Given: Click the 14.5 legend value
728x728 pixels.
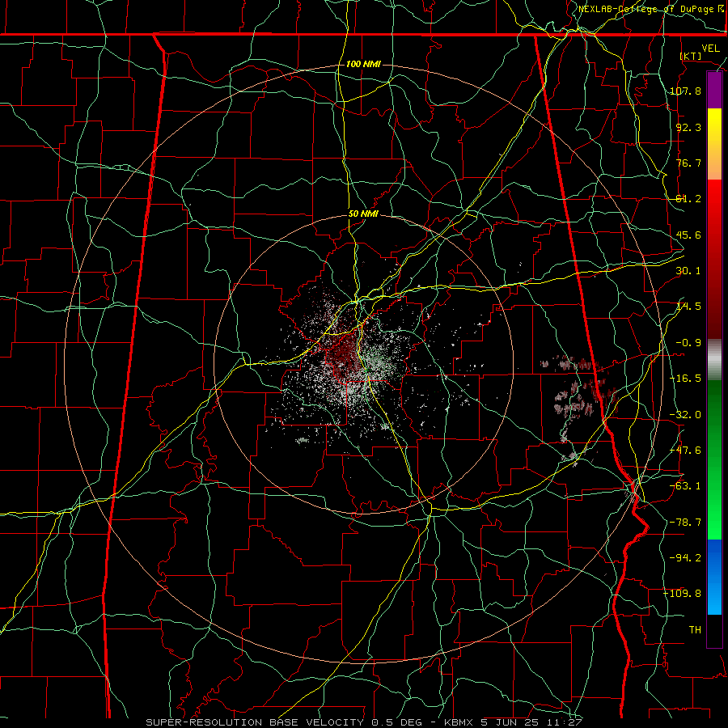Looking at the screenshot, I should (688, 307).
